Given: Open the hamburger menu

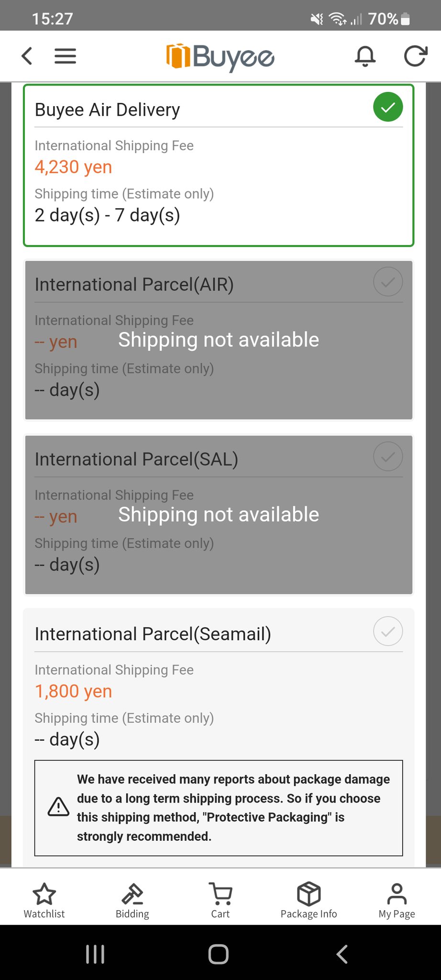Looking at the screenshot, I should tap(65, 56).
